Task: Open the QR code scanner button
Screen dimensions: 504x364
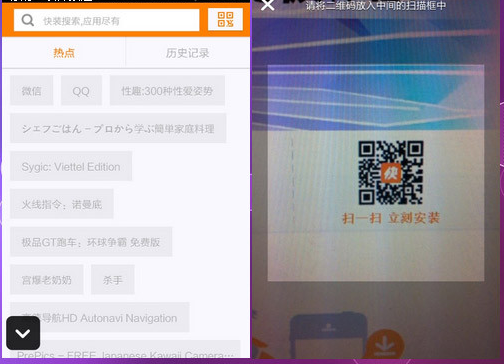Action: tap(225, 19)
